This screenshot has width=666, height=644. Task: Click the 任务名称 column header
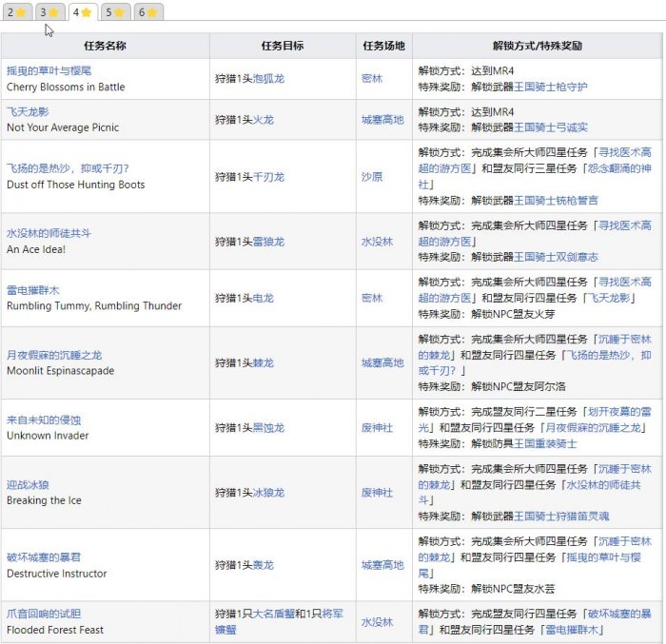tap(105, 46)
